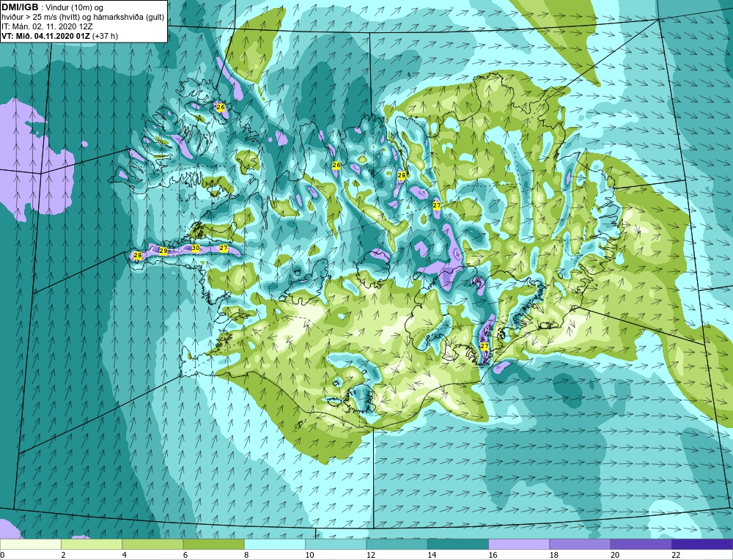Select the 'Vindur (10m) og' text in the header
Screen dimensions: 733x560
[x=75, y=8]
